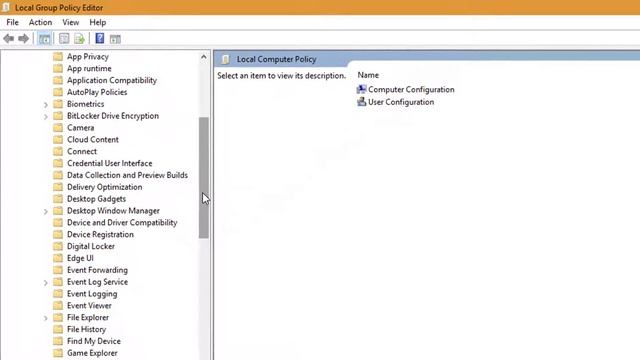640x360 pixels.
Task: Select File Explorer label in tree
Action: (88, 317)
